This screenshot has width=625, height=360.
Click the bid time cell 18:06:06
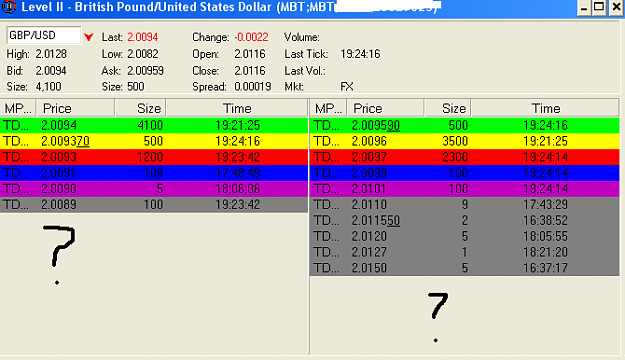238,189
